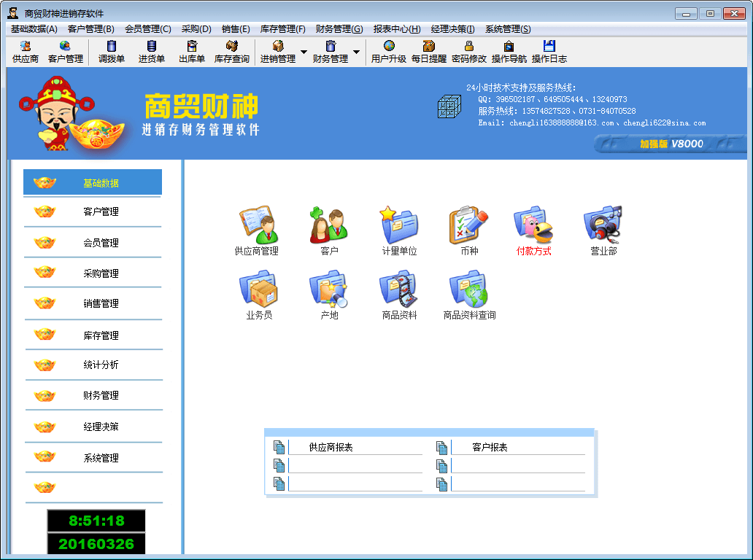Open the 供应商报表 link
Screen dimensions: 753x560
[x=331, y=447]
